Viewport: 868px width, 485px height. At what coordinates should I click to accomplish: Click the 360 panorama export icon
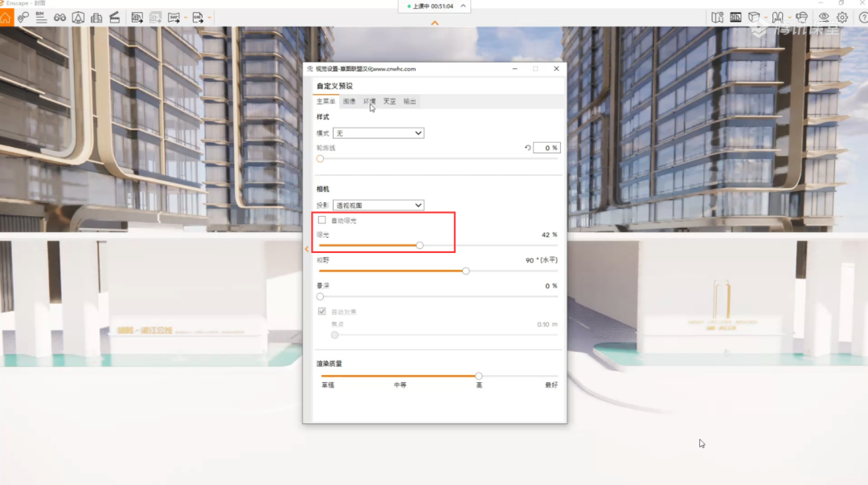(x=174, y=18)
